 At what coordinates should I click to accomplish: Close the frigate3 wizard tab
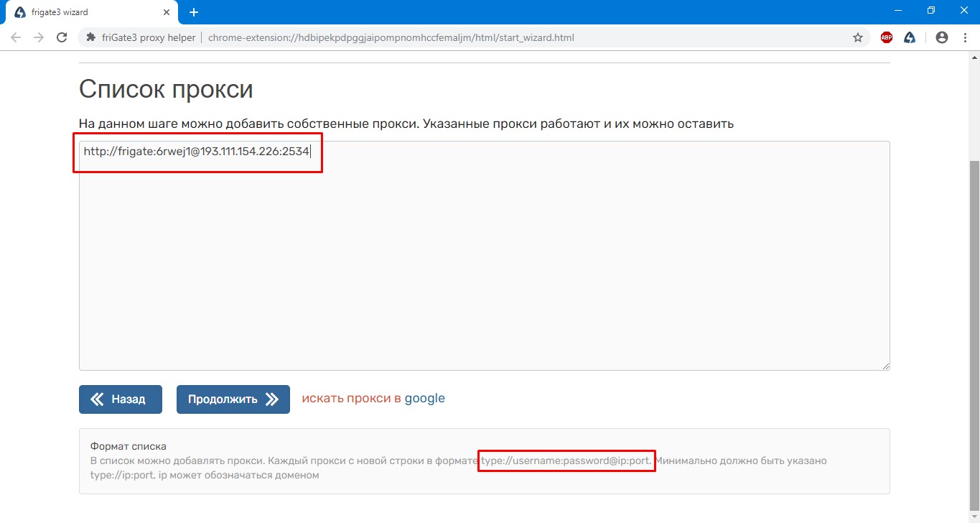167,12
